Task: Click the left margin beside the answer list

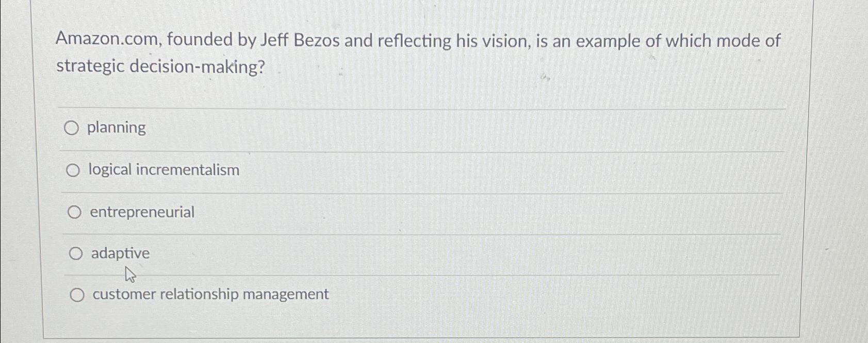Action: [49, 206]
